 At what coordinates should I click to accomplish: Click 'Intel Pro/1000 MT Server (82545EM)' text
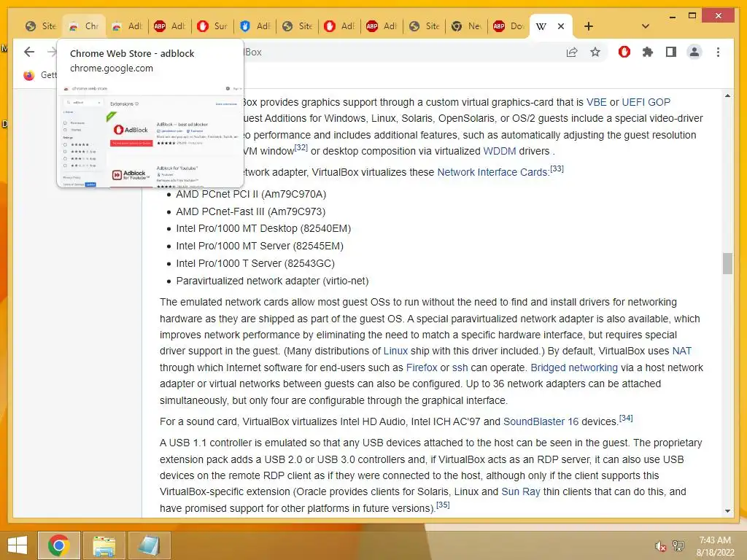pyautogui.click(x=260, y=246)
